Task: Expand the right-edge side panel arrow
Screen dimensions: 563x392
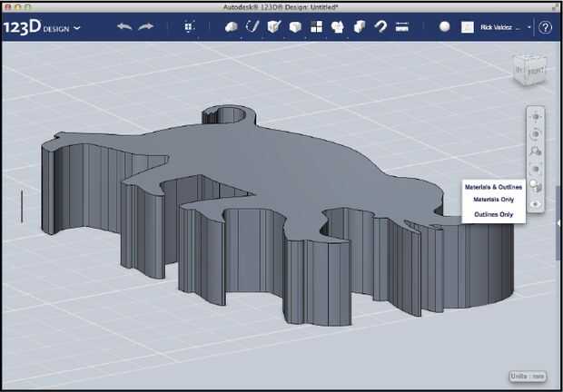Action: (x=558, y=223)
